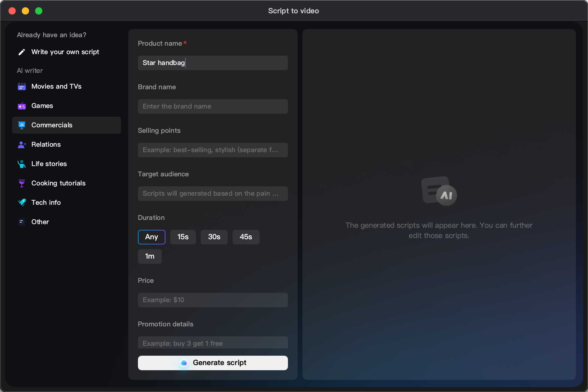Click the AI writer section label
This screenshot has width=588, height=392.
pyautogui.click(x=29, y=70)
